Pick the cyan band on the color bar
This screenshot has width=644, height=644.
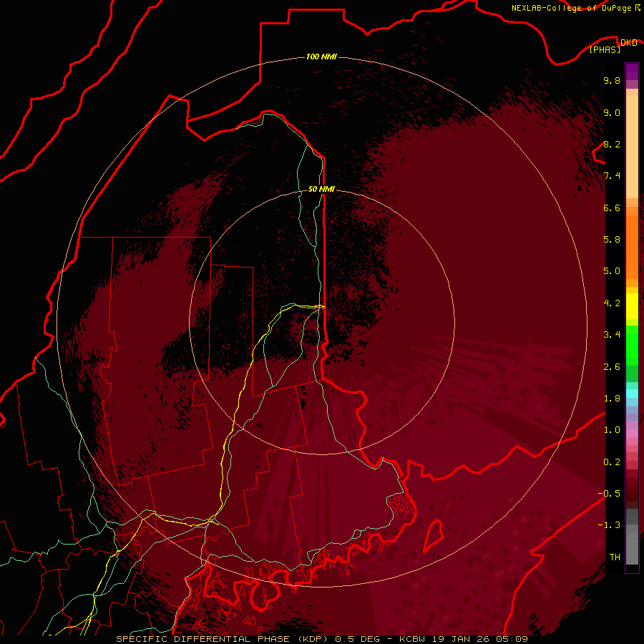[632, 394]
